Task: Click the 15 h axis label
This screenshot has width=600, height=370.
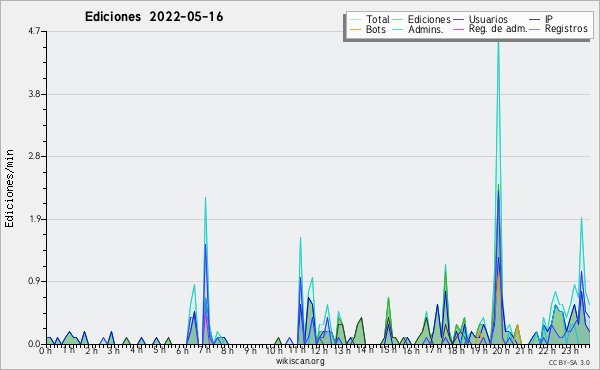Action: 388,351
